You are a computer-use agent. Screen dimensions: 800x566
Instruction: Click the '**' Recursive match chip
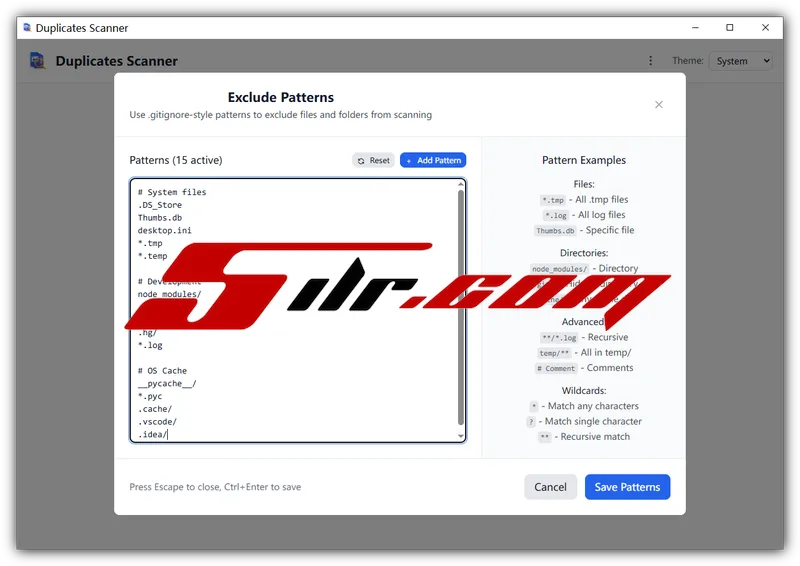coord(545,437)
